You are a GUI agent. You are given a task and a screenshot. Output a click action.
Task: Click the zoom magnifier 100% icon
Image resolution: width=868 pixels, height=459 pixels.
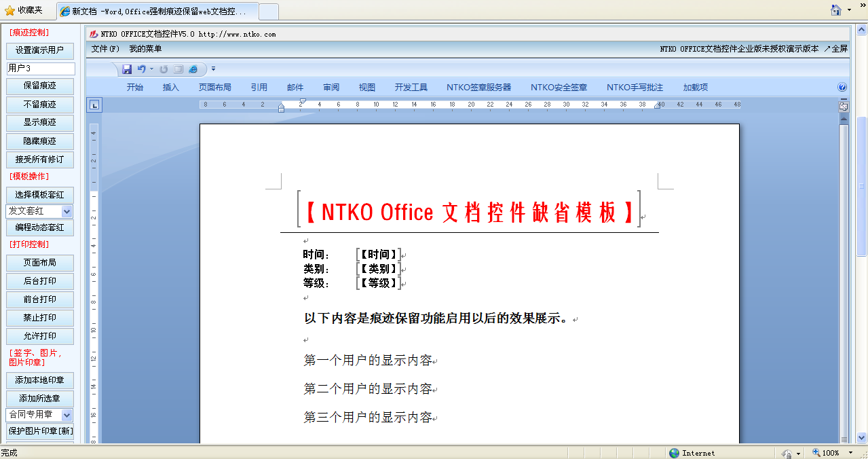[x=816, y=453]
